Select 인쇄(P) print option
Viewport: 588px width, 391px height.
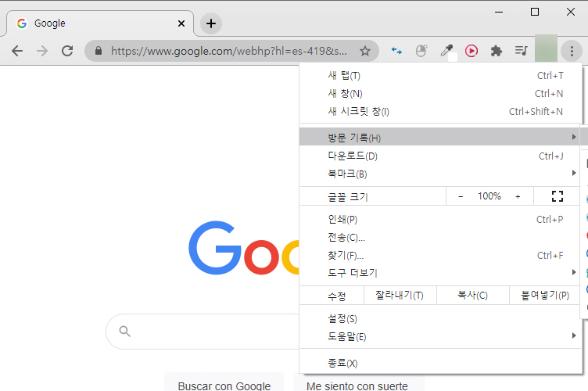coord(441,219)
